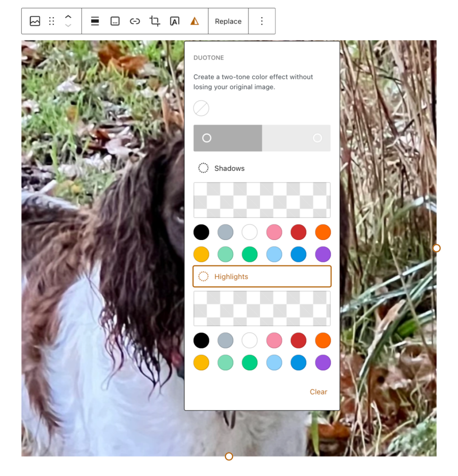Click the insert link icon
The image size is (458, 476).
135,21
